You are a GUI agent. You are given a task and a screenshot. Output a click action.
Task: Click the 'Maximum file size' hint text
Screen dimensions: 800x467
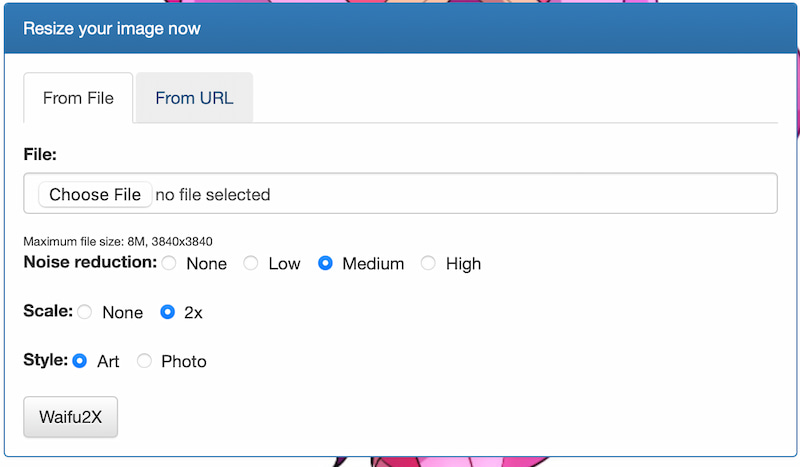pos(117,241)
